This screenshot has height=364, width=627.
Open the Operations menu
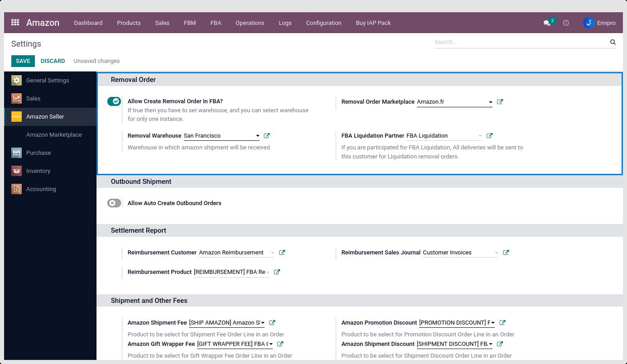[250, 23]
